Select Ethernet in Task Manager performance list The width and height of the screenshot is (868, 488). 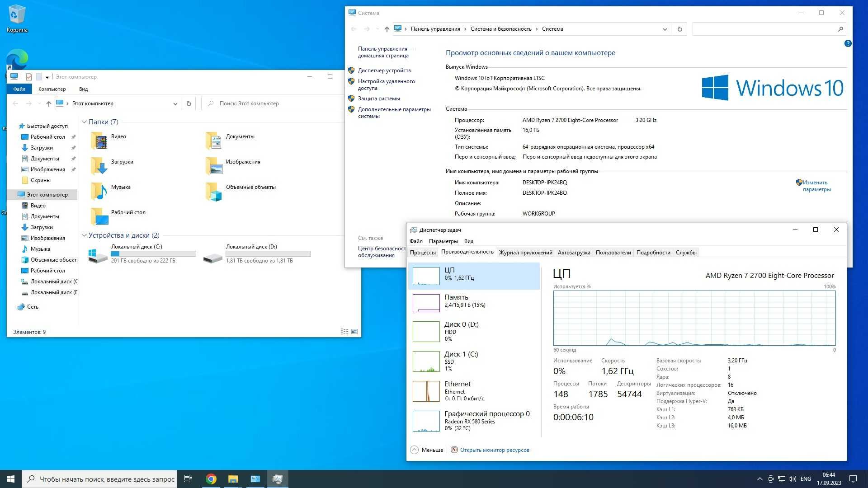pyautogui.click(x=474, y=391)
